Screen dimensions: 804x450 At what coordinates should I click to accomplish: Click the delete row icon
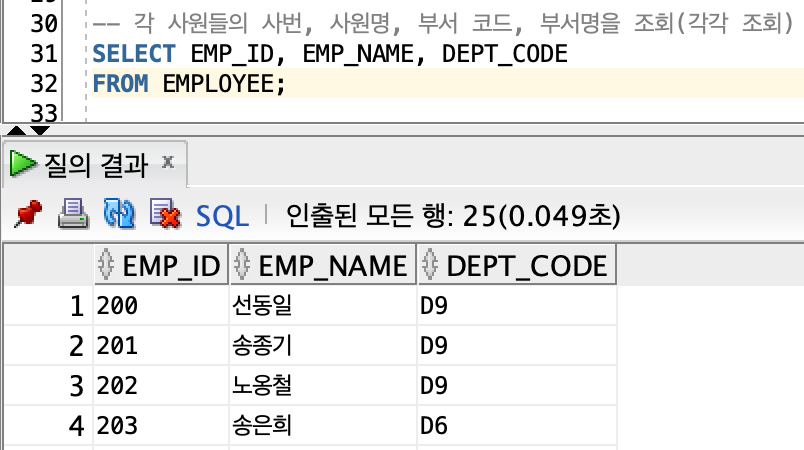coord(165,213)
